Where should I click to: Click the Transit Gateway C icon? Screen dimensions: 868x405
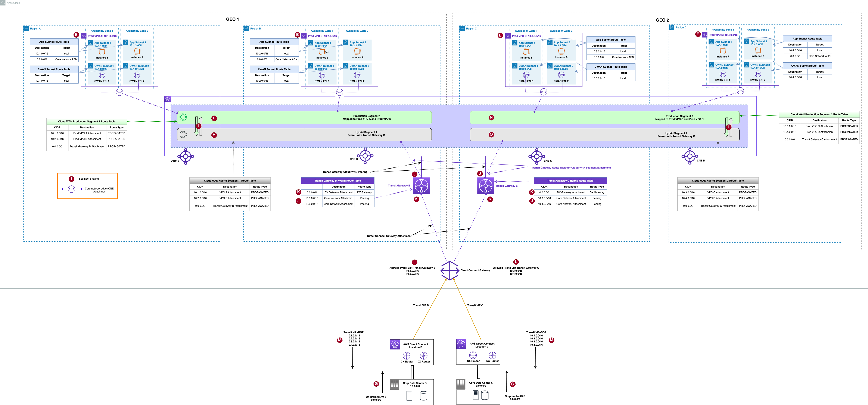click(x=486, y=186)
